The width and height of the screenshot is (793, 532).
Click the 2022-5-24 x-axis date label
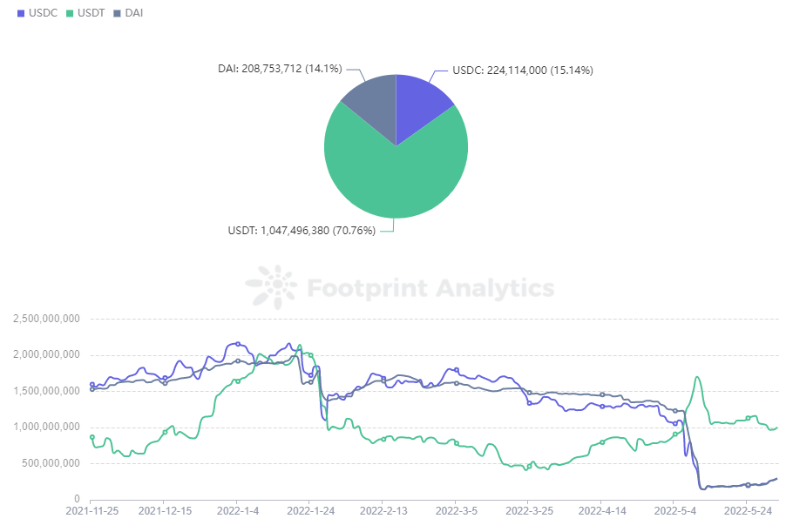point(748,511)
